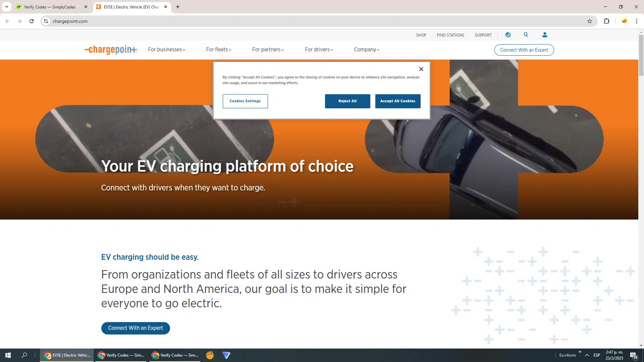The image size is (644, 362).
Task: Open the browser extensions puzzle icon
Action: click(607, 21)
